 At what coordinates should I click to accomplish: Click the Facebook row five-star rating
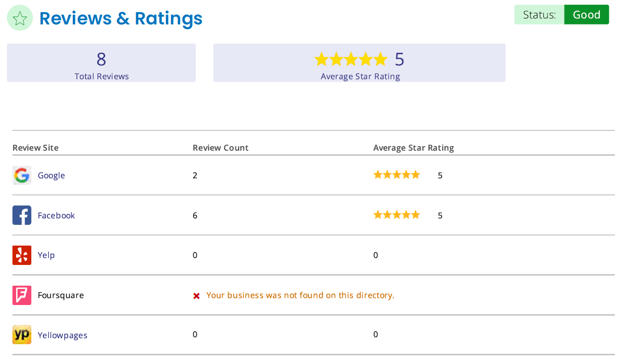coord(397,215)
